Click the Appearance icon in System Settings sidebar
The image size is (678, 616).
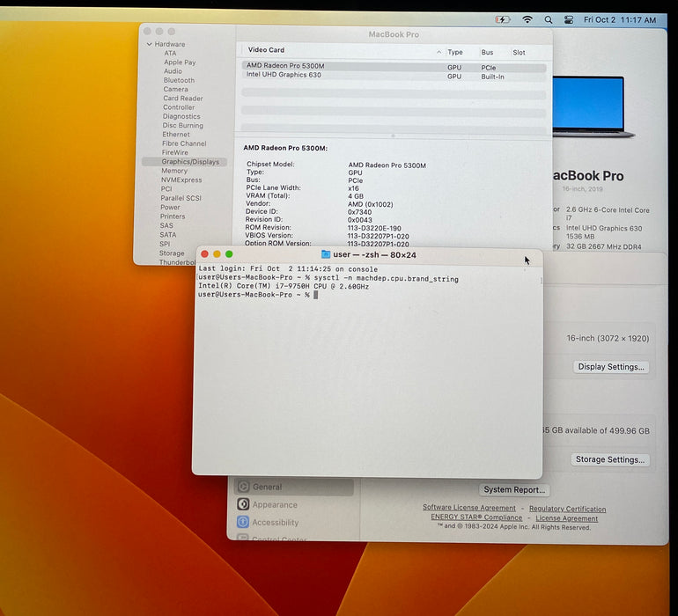[243, 504]
